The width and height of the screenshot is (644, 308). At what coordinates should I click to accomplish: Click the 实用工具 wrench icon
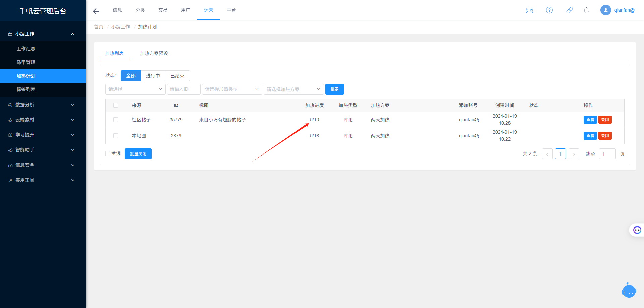click(10, 180)
